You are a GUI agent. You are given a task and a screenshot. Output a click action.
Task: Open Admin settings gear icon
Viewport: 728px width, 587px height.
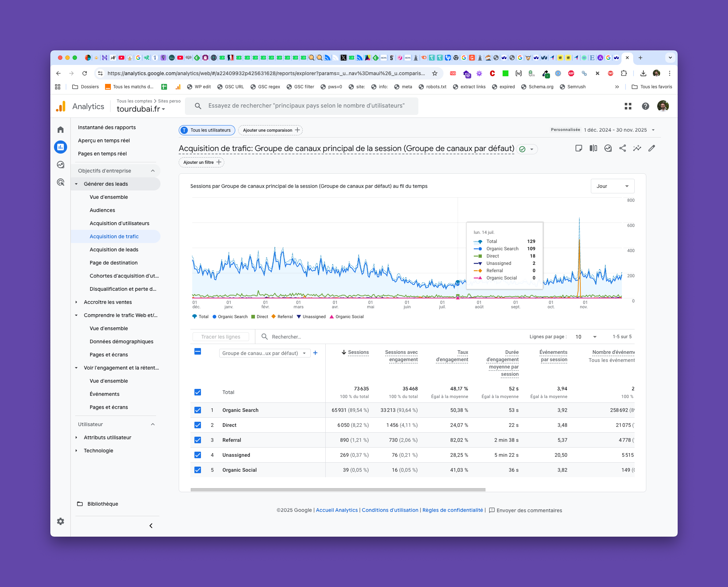[x=61, y=521]
